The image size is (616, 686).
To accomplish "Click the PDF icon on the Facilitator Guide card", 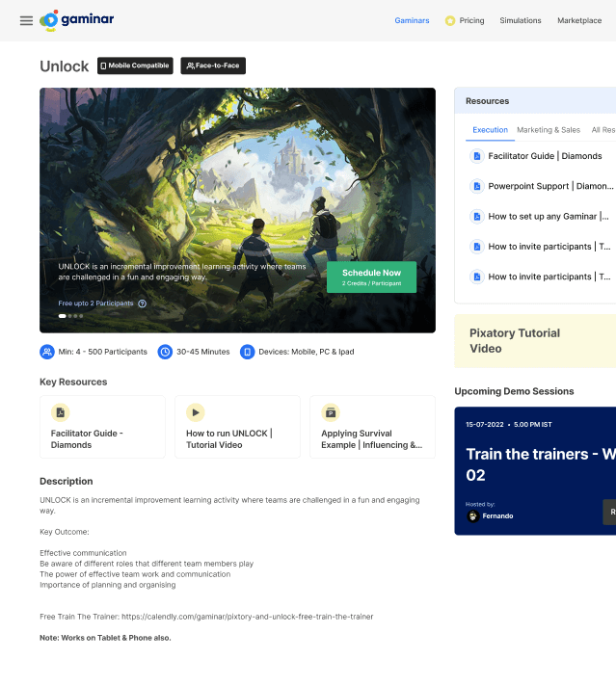I will 61,412.
